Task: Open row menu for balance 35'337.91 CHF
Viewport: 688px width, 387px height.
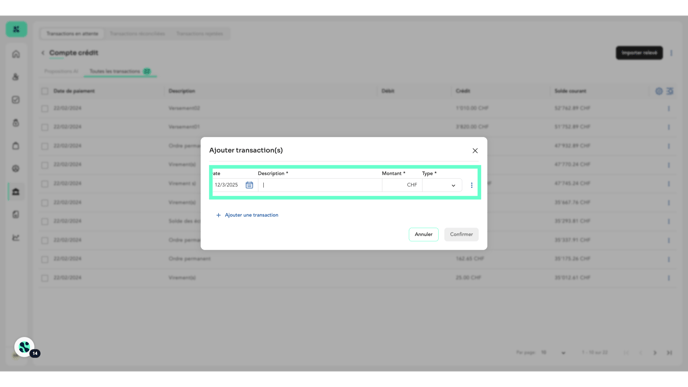Action: [669, 240]
